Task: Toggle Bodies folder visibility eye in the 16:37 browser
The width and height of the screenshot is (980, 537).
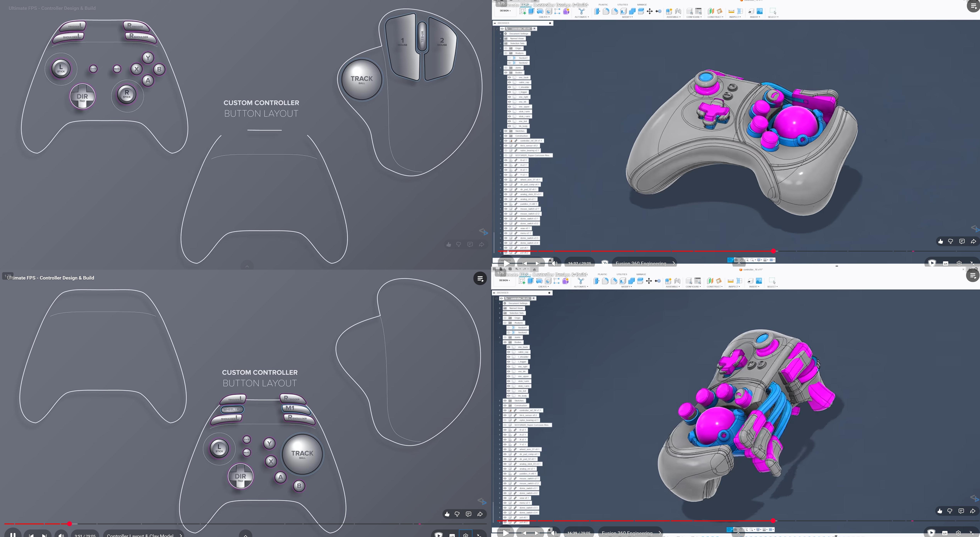Action: pos(506,72)
